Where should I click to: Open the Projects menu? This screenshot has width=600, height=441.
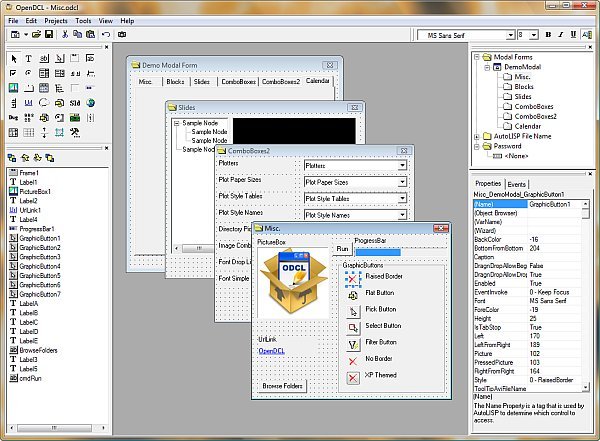click(x=56, y=21)
